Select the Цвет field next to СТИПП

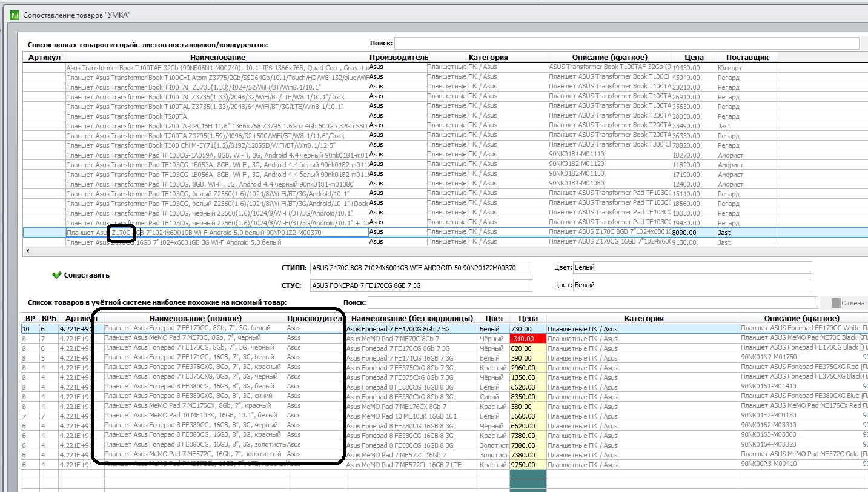pyautogui.click(x=692, y=268)
